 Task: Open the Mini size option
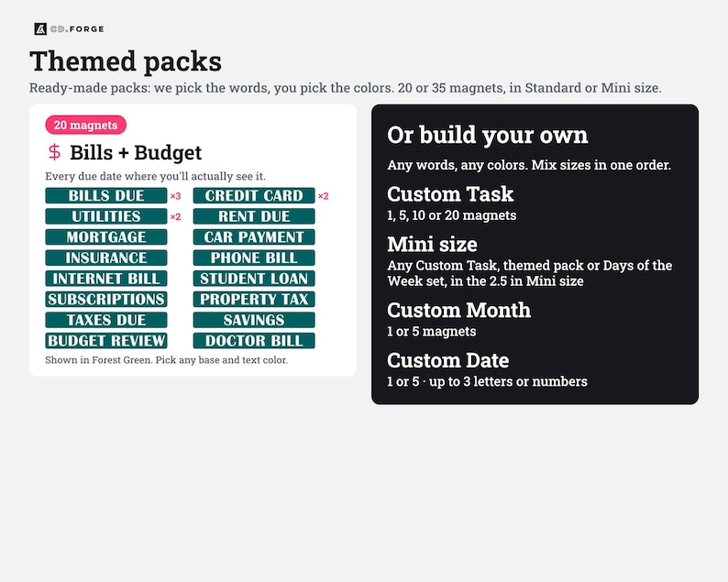432,244
